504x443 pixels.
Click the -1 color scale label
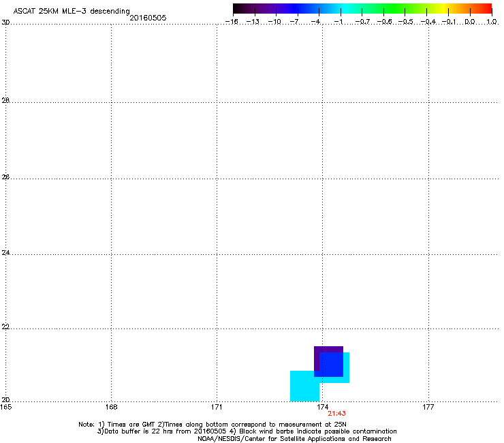[x=338, y=22]
